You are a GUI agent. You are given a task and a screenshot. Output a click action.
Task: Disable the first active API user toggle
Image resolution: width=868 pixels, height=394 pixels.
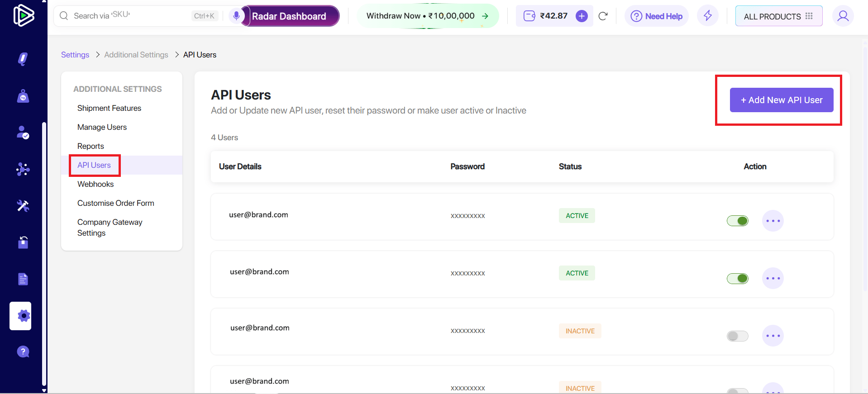737,221
